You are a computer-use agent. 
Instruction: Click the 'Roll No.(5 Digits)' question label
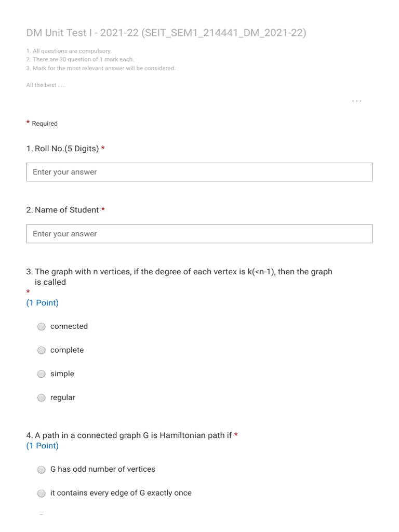point(62,149)
